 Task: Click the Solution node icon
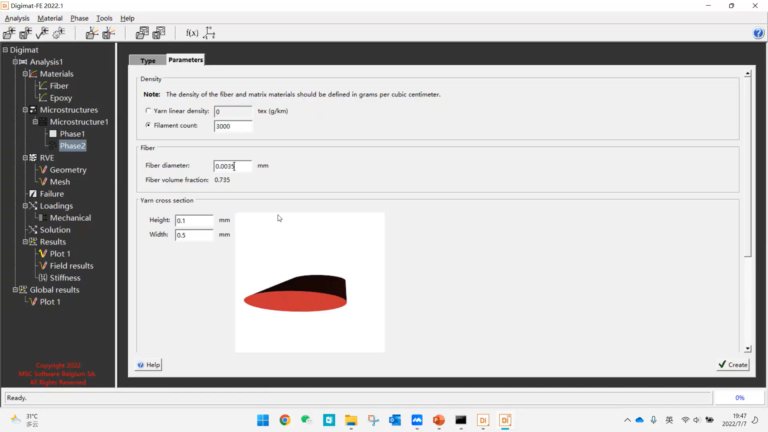pyautogui.click(x=33, y=230)
